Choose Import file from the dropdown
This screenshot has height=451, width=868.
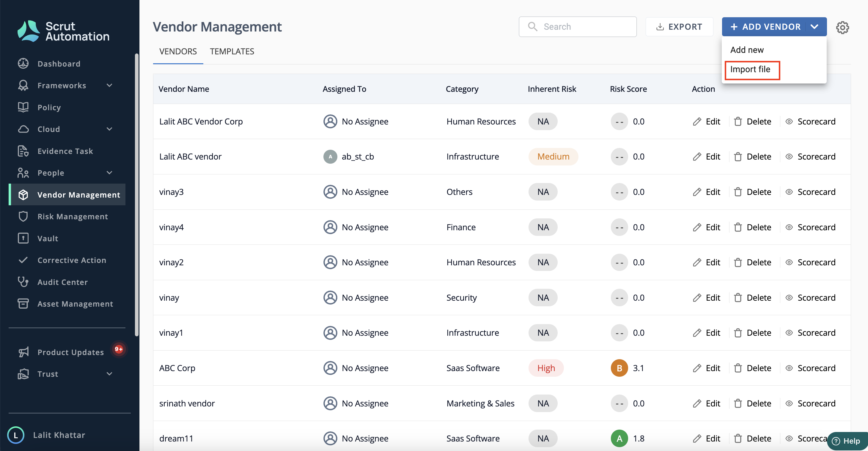(x=750, y=70)
